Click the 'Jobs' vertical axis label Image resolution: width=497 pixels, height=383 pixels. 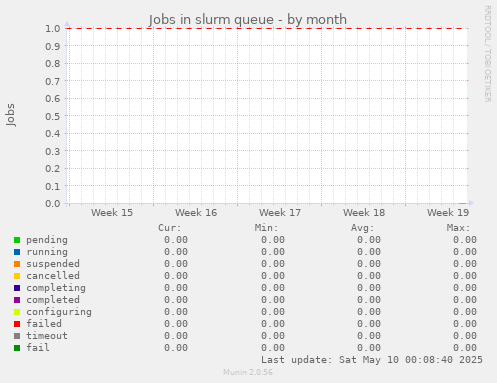(x=10, y=115)
